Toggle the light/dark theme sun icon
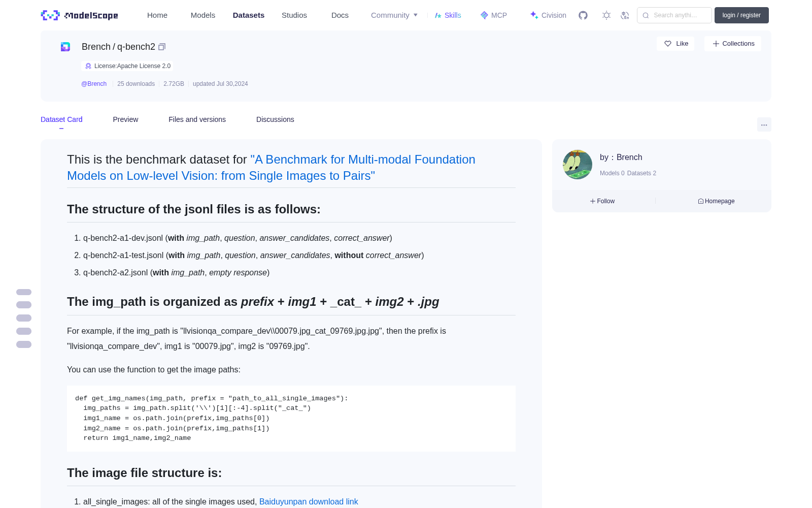 pyautogui.click(x=606, y=15)
